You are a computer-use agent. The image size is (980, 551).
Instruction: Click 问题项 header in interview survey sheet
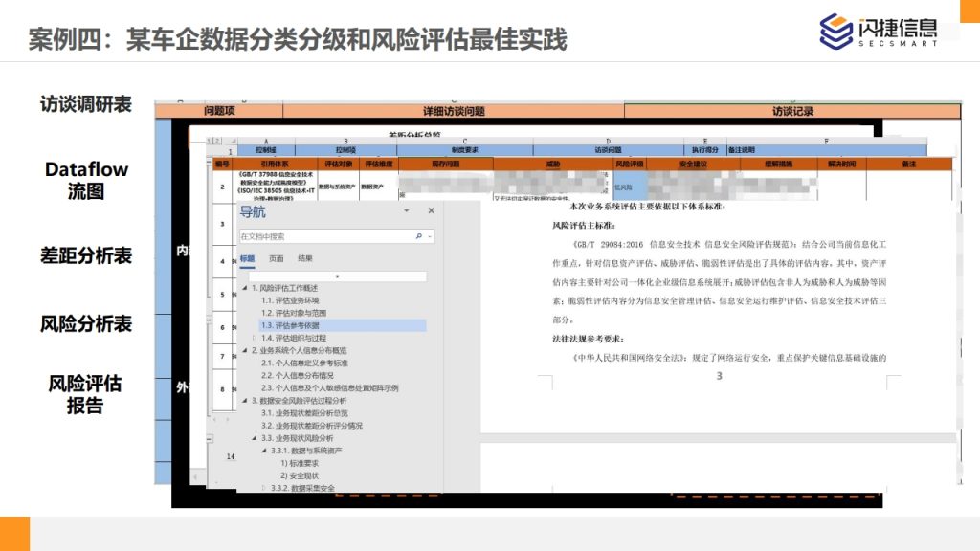click(219, 111)
